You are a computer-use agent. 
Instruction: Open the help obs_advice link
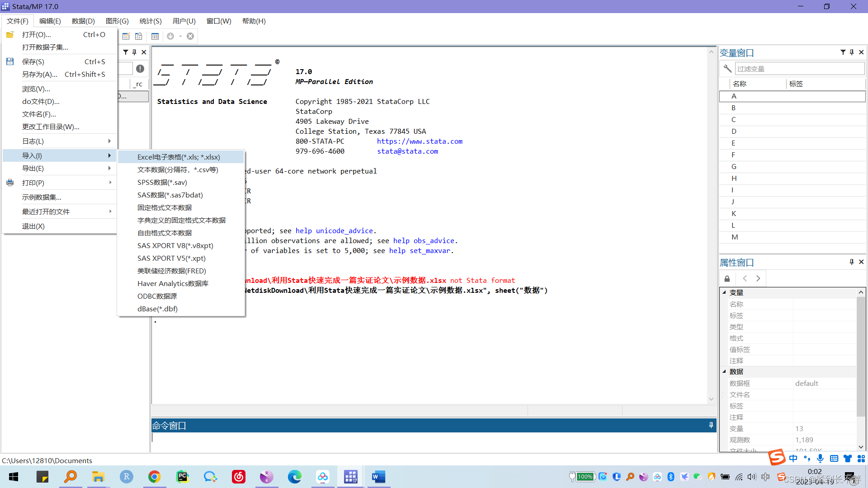[x=424, y=240]
